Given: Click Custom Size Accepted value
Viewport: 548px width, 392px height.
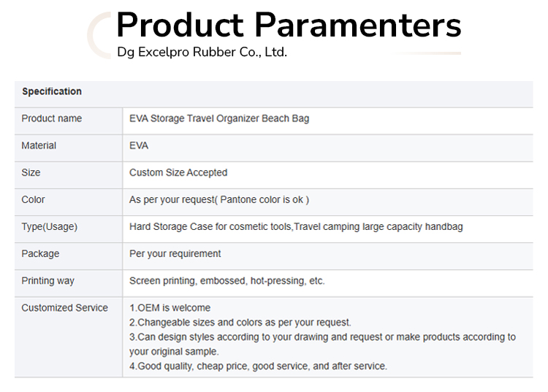Looking at the screenshot, I should [x=178, y=173].
